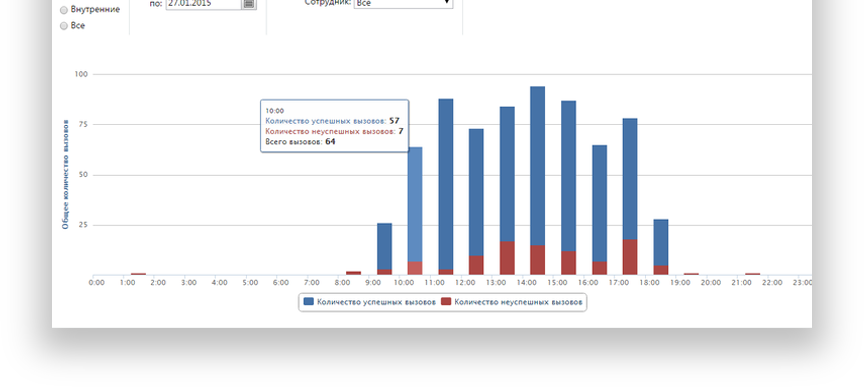Toggle the red unsuccessful calls legend swatch
The height and width of the screenshot is (387, 864).
[x=446, y=302]
